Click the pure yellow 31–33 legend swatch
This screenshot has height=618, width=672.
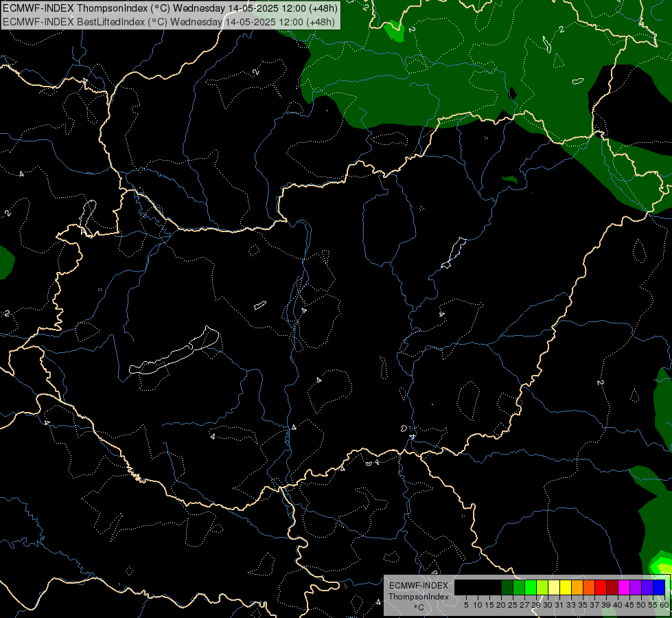(x=566, y=587)
